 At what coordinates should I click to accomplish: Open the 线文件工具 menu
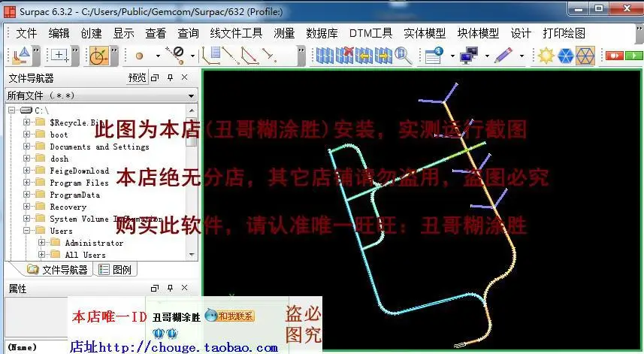pyautogui.click(x=236, y=33)
